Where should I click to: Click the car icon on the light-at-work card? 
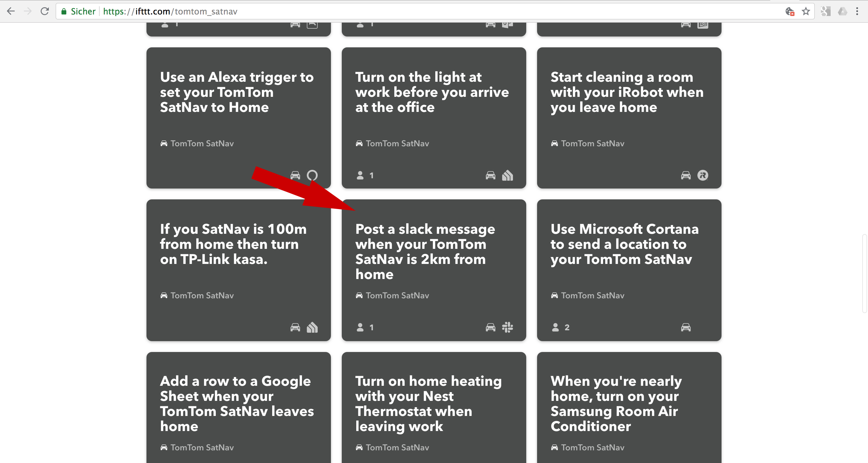(490, 175)
